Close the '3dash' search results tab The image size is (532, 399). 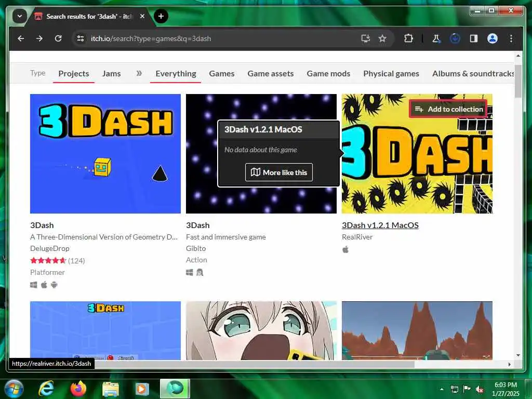tap(142, 16)
